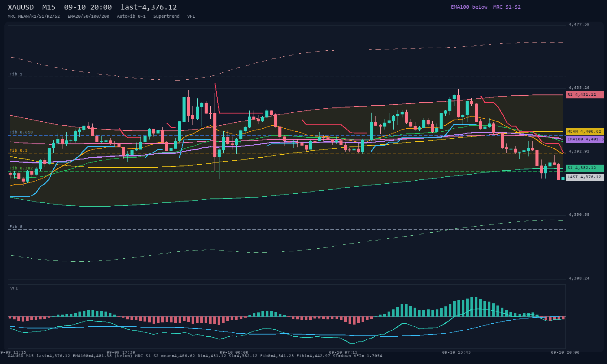Viewport: 607px width, 364px height.
Task: Click the bottom summary line starting 'XAUUSD M15 last='
Action: [x=195, y=356]
